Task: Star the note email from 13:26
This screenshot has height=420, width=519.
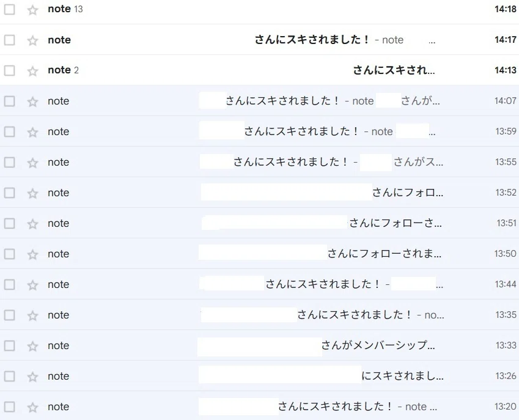Action: pyautogui.click(x=32, y=377)
